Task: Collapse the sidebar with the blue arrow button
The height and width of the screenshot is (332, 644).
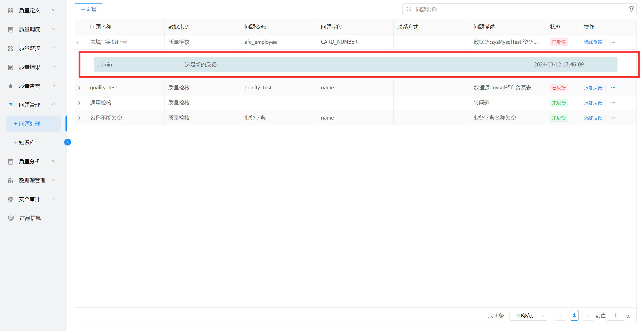Action: [x=67, y=142]
